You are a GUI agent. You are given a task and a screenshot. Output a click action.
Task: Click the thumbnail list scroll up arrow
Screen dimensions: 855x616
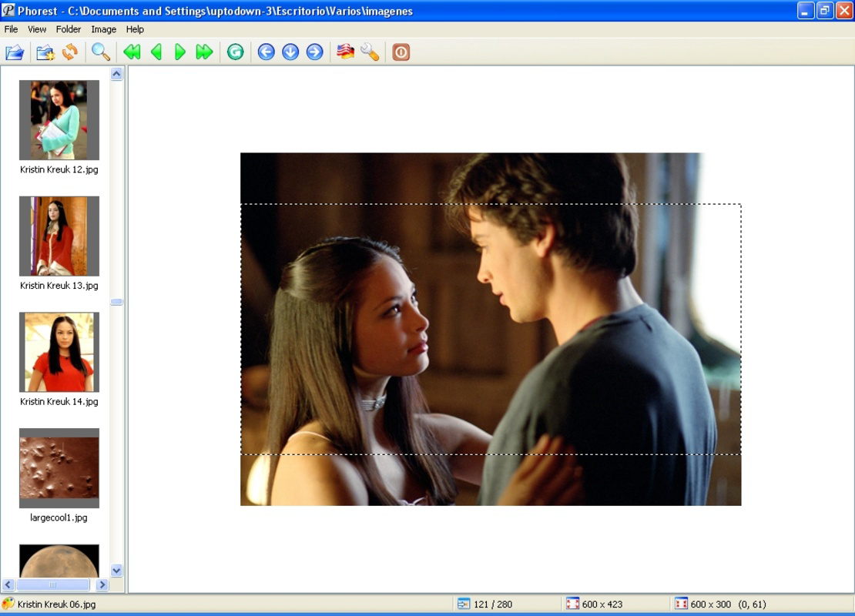116,74
